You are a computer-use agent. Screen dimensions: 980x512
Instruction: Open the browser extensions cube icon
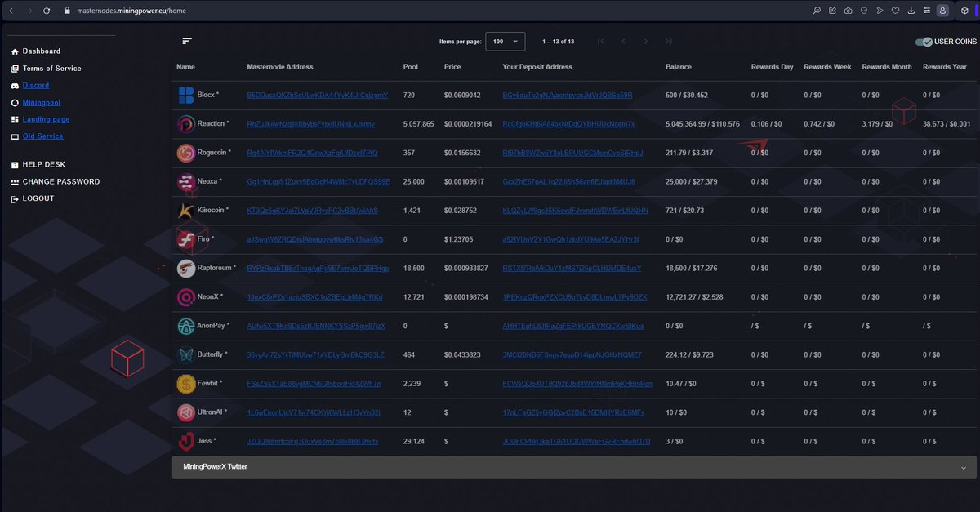[964, 11]
